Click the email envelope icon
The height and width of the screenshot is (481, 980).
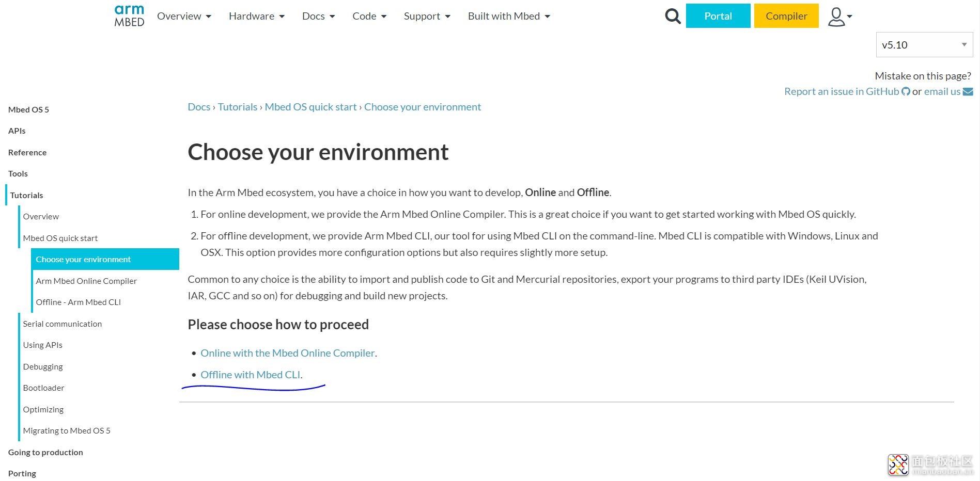click(968, 91)
